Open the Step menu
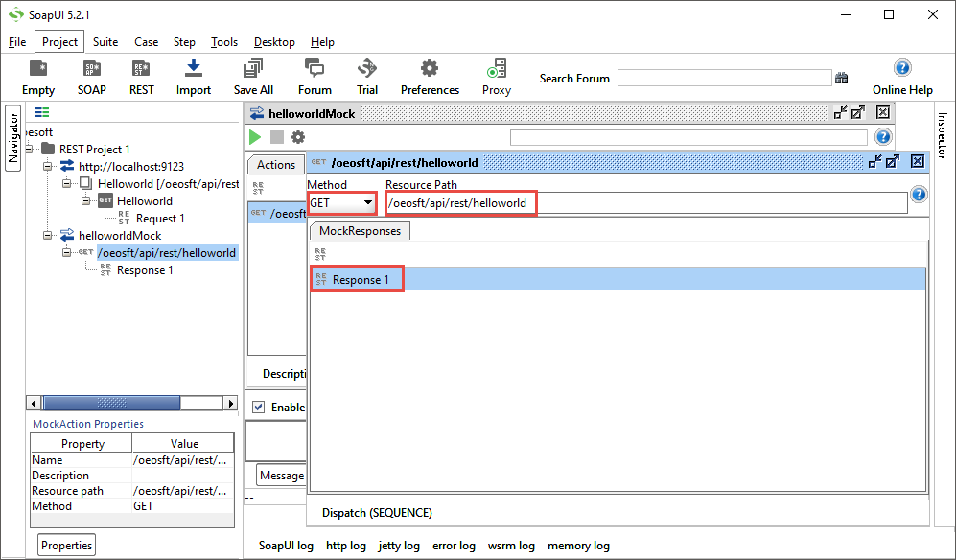The image size is (956, 560). (x=184, y=42)
